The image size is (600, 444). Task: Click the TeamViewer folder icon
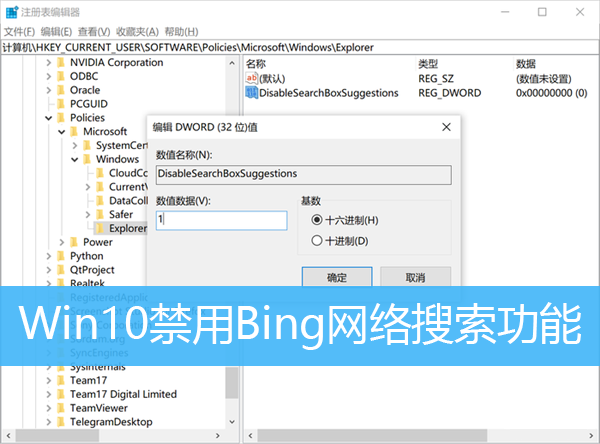coord(60,408)
